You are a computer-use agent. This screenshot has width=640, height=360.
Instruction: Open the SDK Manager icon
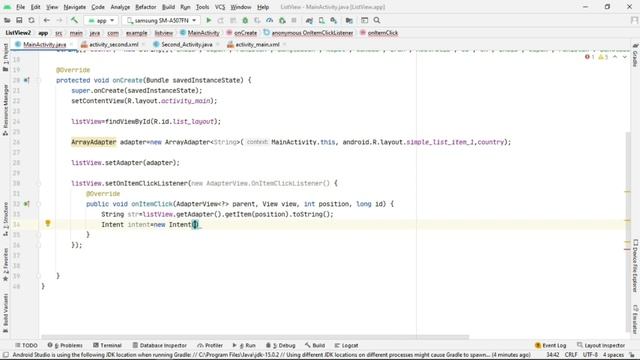(334, 20)
